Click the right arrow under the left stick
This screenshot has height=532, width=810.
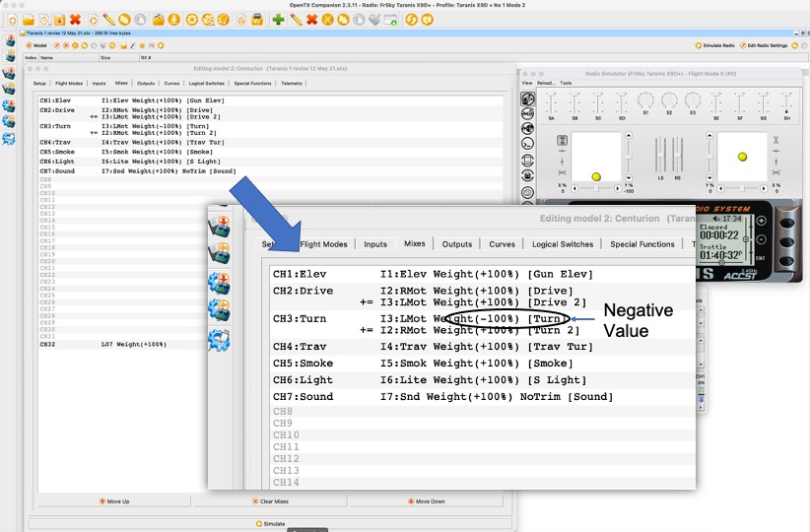617,188
